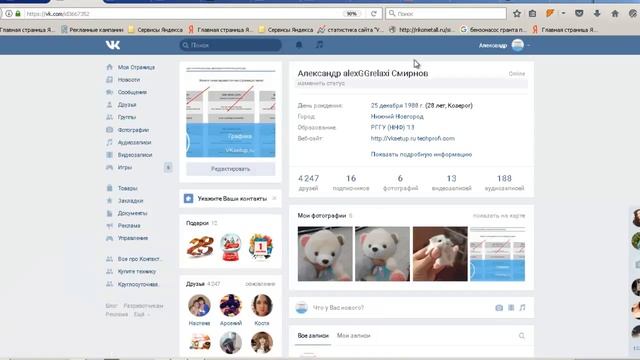Attach a photo via camera icon
This screenshot has width=640, height=360.
tap(499, 308)
